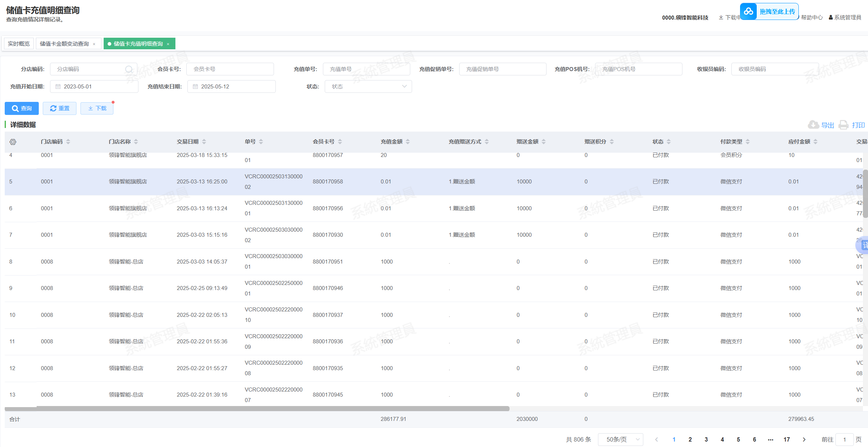
Task: Close the 储值卡金额变动查询 tab
Action: [x=94, y=44]
